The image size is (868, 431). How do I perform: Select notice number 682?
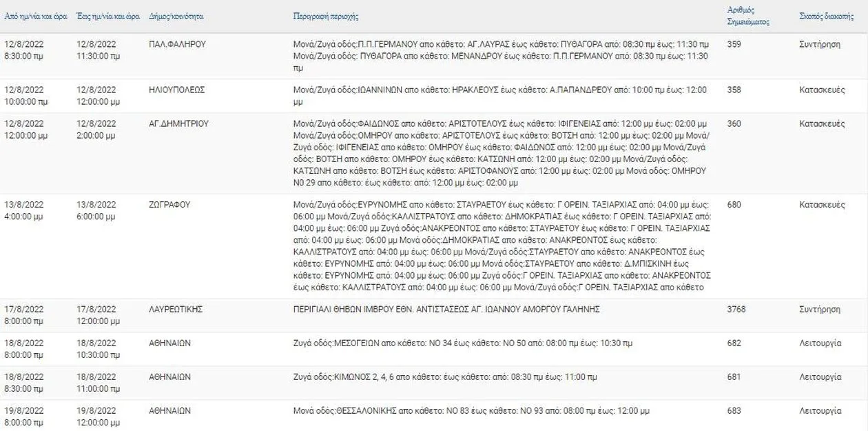(734, 343)
